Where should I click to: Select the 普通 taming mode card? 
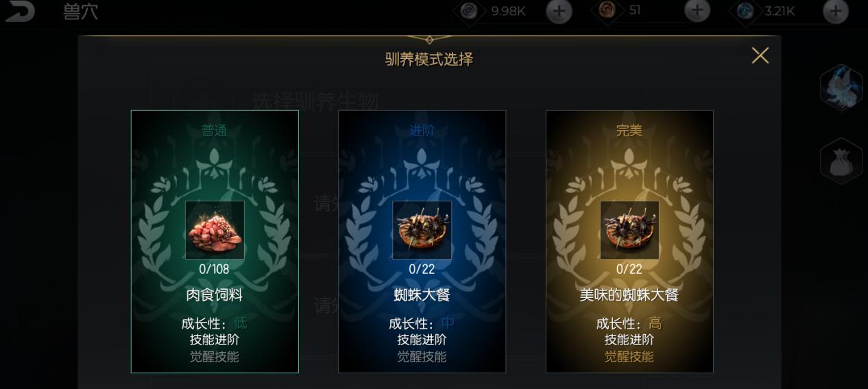tap(215, 242)
